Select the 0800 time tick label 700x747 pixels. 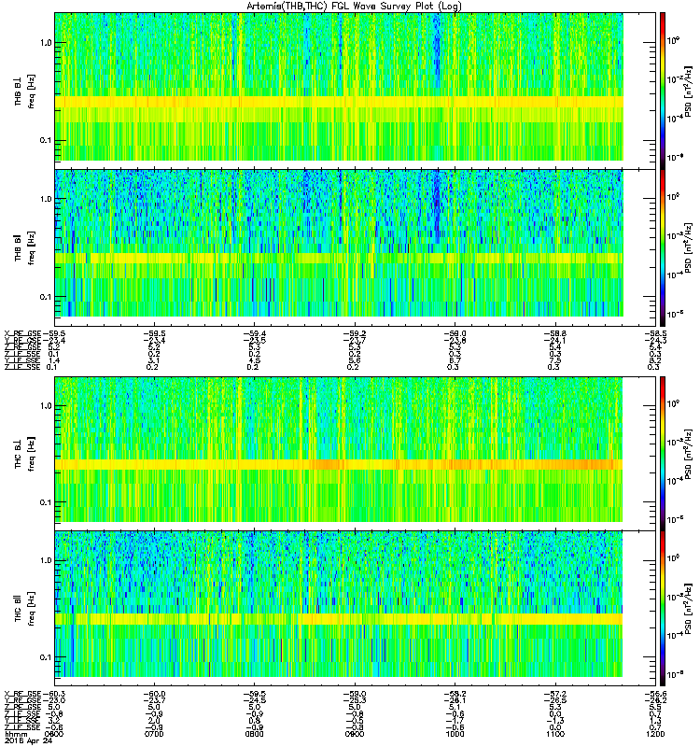tap(254, 734)
